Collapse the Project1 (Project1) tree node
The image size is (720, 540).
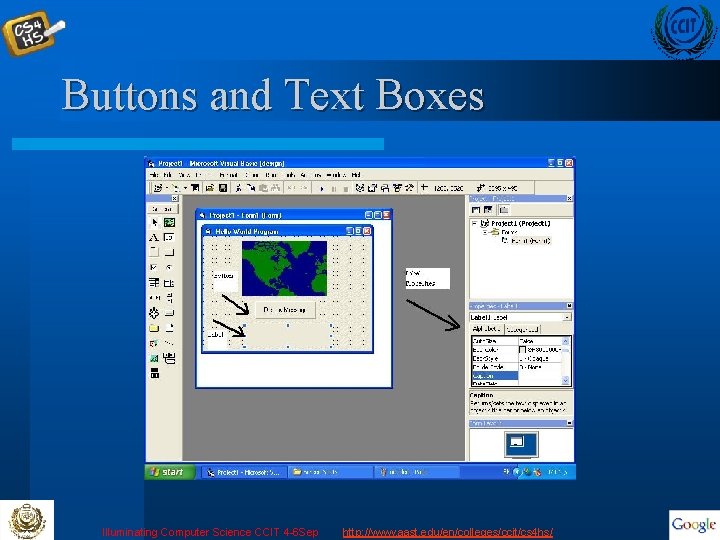tap(474, 223)
